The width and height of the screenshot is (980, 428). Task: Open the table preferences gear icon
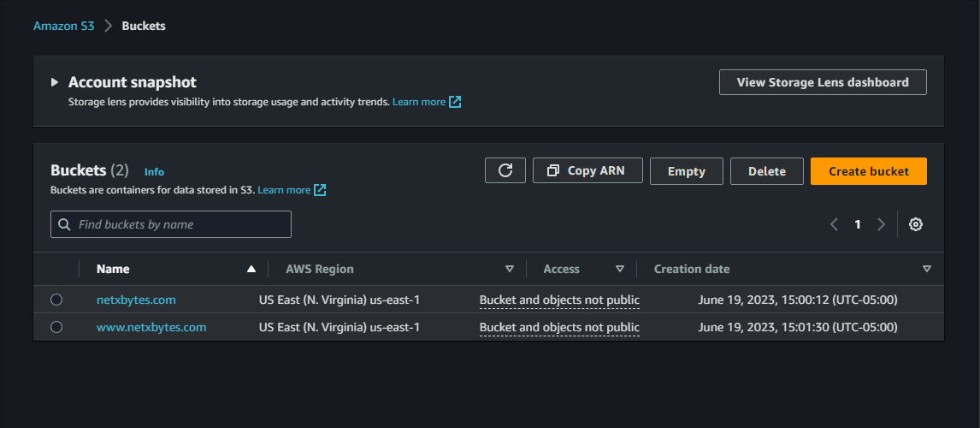click(916, 224)
